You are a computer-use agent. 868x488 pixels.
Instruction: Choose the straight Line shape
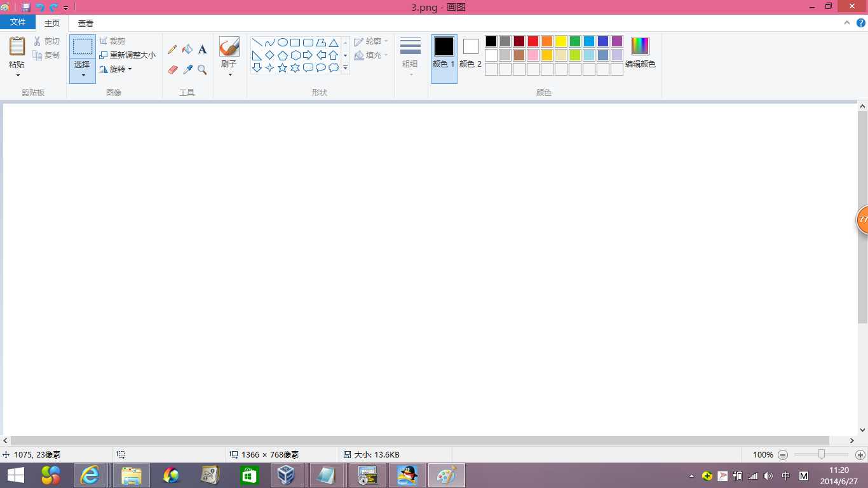[257, 43]
